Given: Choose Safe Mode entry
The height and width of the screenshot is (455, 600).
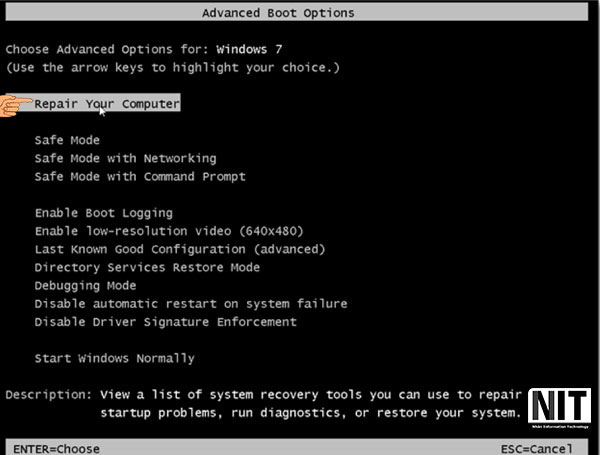Looking at the screenshot, I should [x=67, y=140].
